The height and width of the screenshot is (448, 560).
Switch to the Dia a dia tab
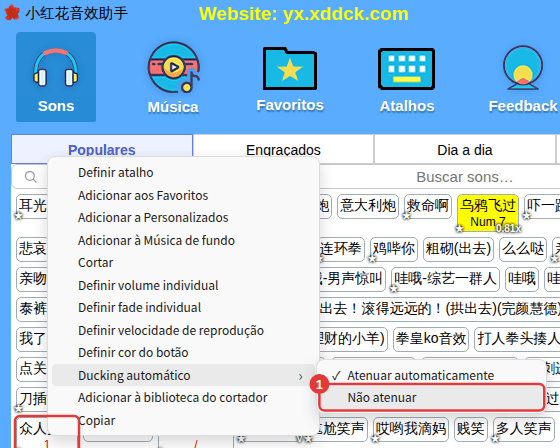pyautogui.click(x=465, y=149)
